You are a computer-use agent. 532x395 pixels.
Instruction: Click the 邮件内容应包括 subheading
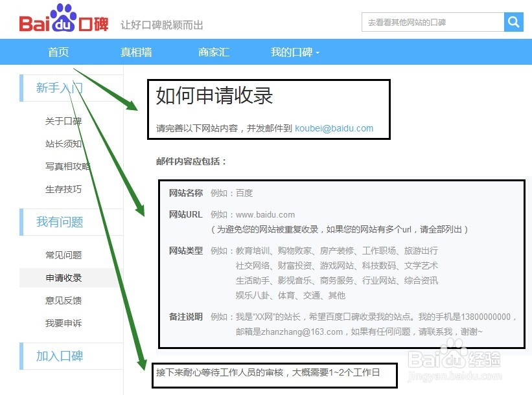(x=191, y=161)
